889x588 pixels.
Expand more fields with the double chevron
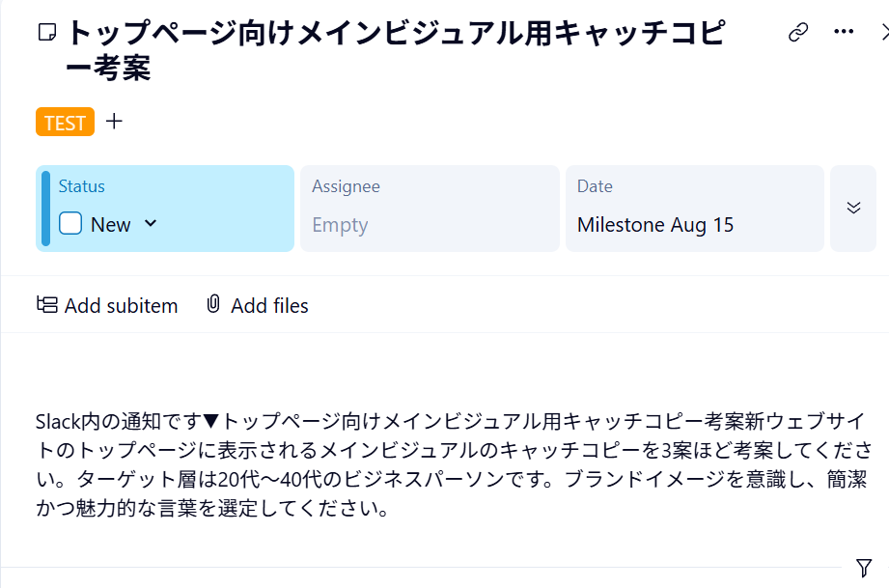(x=853, y=208)
